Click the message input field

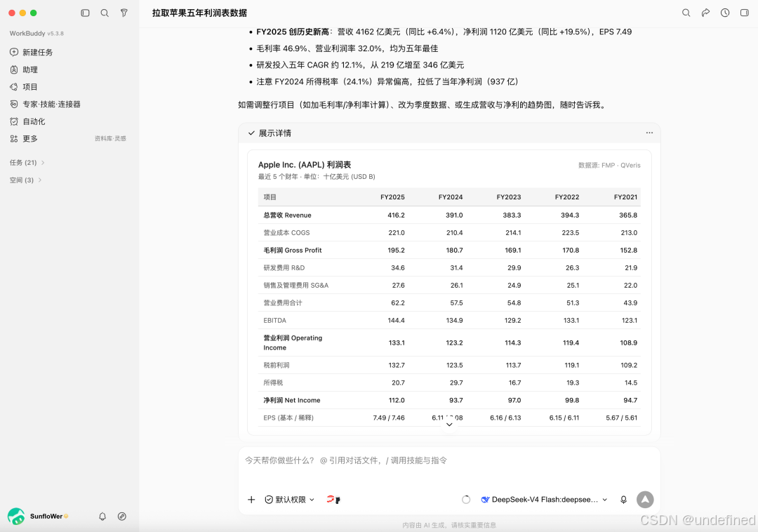(x=449, y=460)
